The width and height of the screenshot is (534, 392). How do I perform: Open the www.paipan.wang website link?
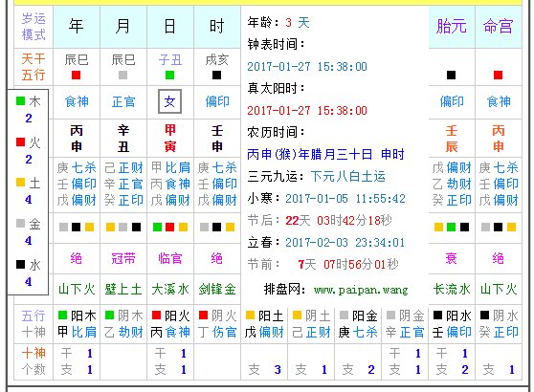pos(361,290)
